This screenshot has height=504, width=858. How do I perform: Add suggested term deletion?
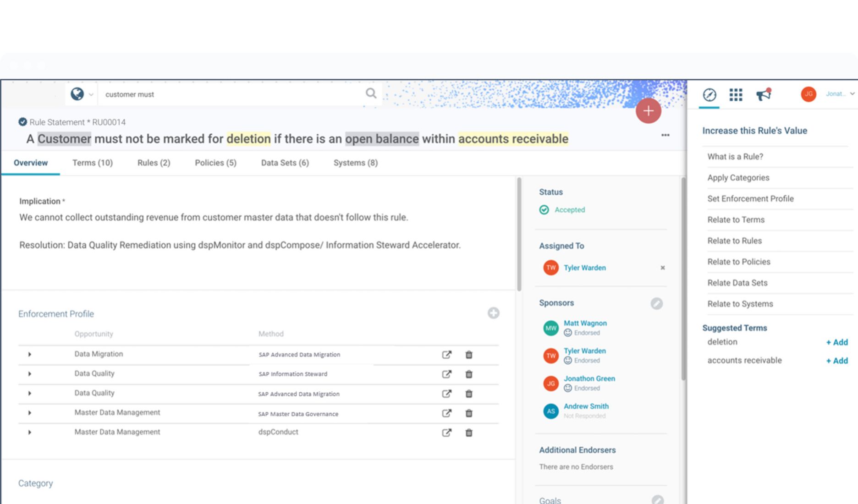(836, 342)
